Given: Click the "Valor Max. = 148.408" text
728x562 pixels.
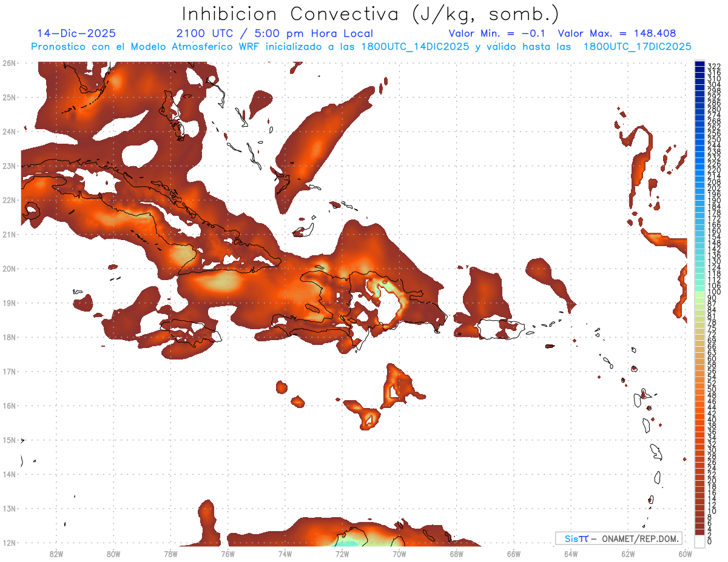Looking at the screenshot, I should pos(616,33).
